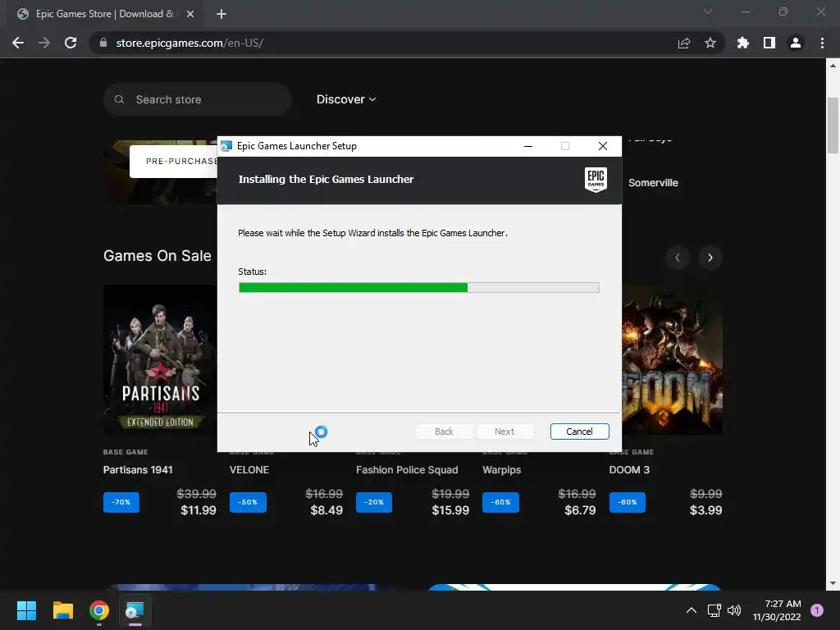Click the magnifier icon in search store

pos(120,99)
